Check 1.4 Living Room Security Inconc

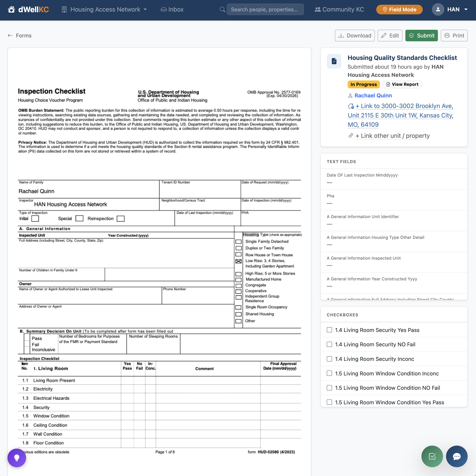pos(329,359)
